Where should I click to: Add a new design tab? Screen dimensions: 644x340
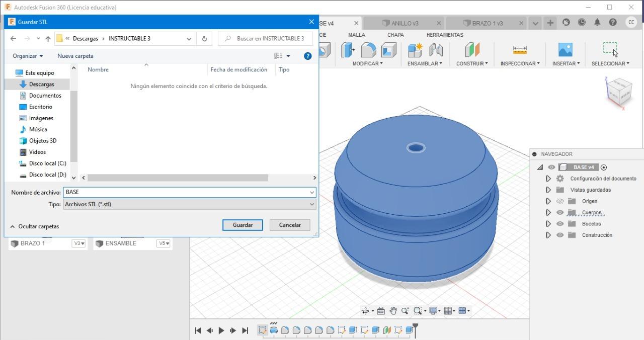tap(550, 23)
